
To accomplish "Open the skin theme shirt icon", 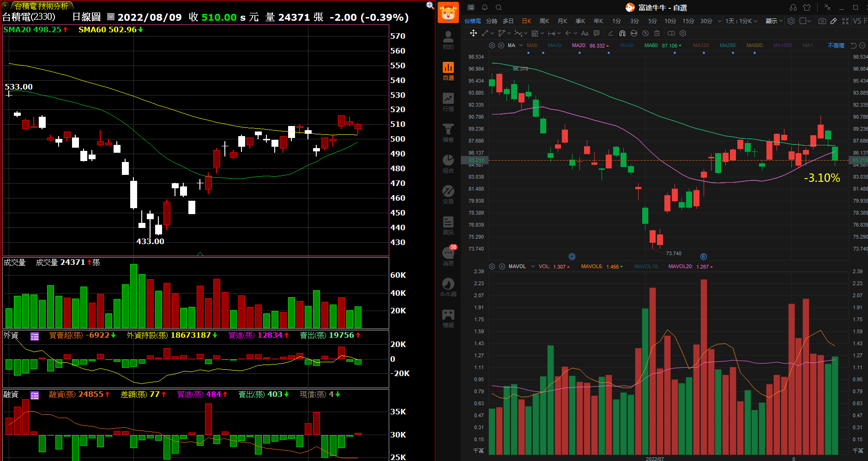I will click(x=807, y=7).
